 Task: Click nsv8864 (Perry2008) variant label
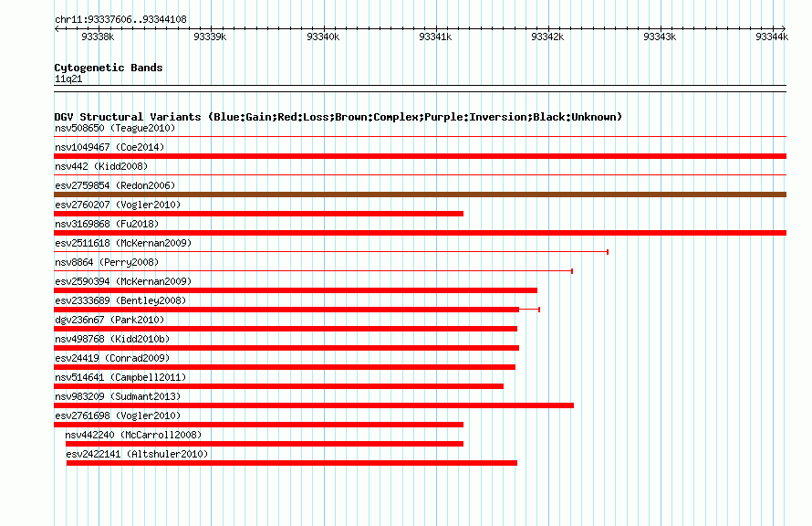click(x=107, y=262)
